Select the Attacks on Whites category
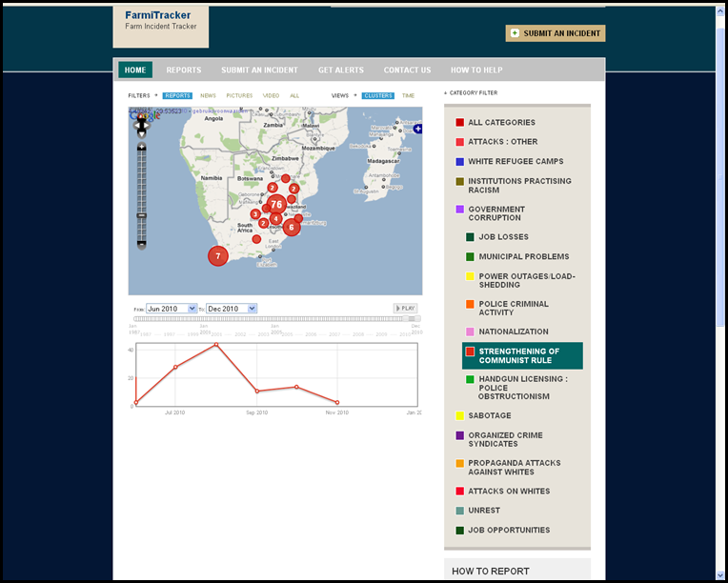This screenshot has width=728, height=583. coord(509,492)
